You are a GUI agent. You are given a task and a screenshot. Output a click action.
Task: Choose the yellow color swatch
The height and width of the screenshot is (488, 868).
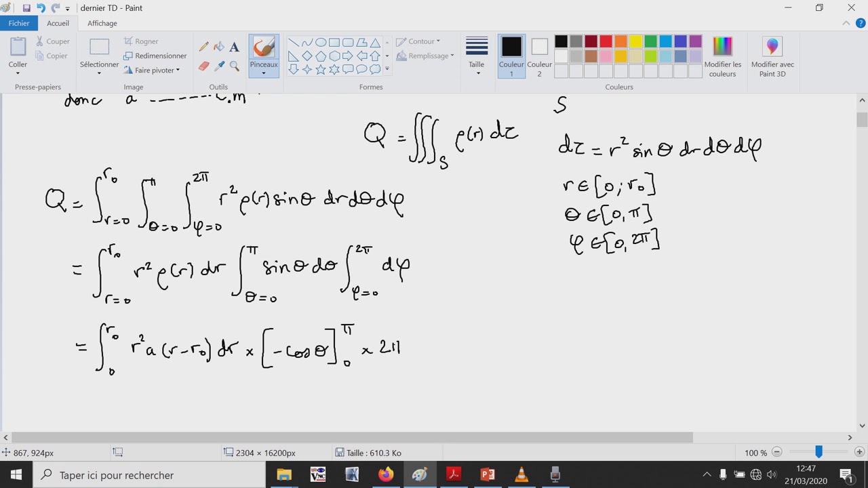click(x=635, y=41)
